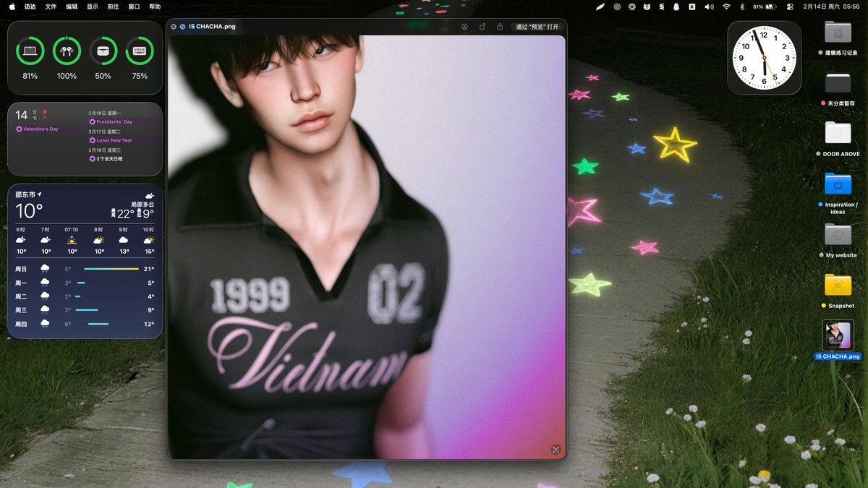Click the analog clock widget
This screenshot has height=488, width=868.
click(x=764, y=57)
